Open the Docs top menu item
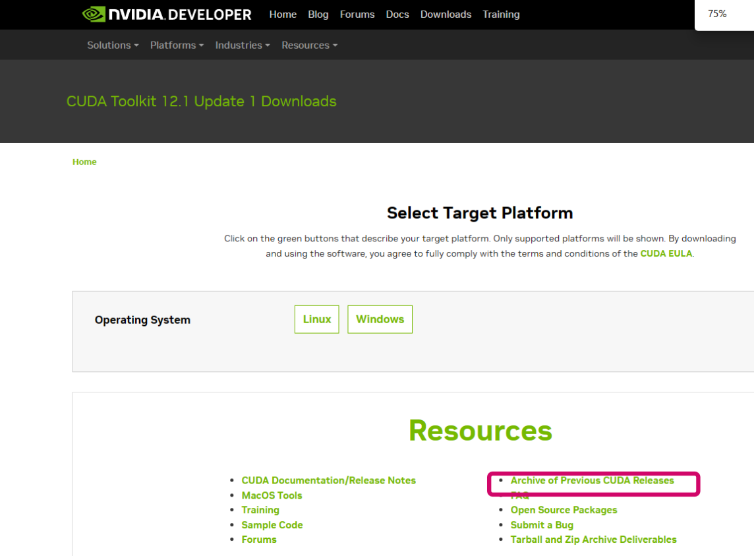Viewport: 756px width, 558px height. (397, 15)
